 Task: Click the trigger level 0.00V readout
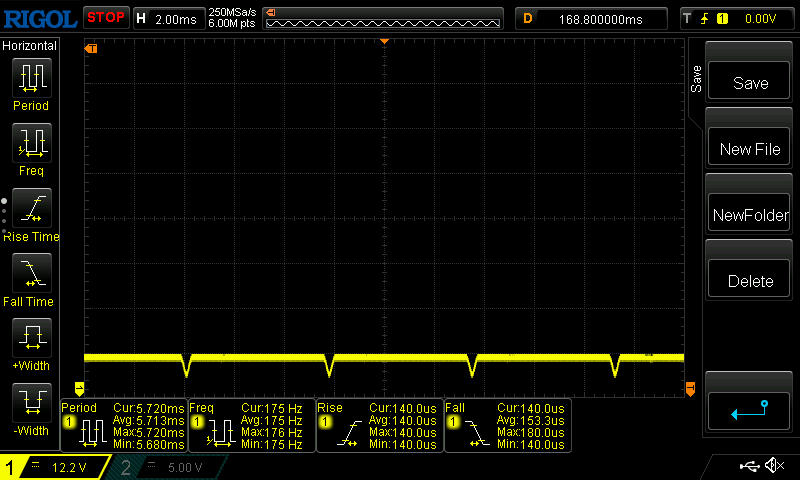click(x=760, y=19)
